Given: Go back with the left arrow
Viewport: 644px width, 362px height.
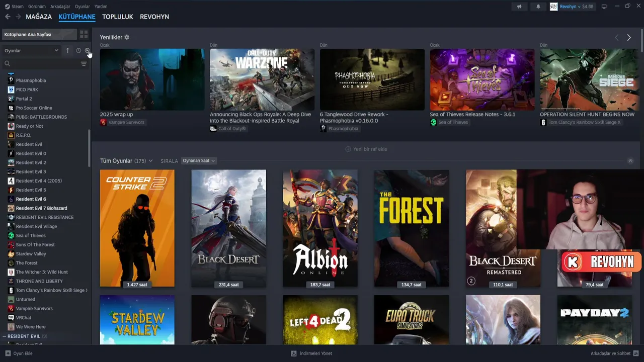Looking at the screenshot, I should (8, 17).
